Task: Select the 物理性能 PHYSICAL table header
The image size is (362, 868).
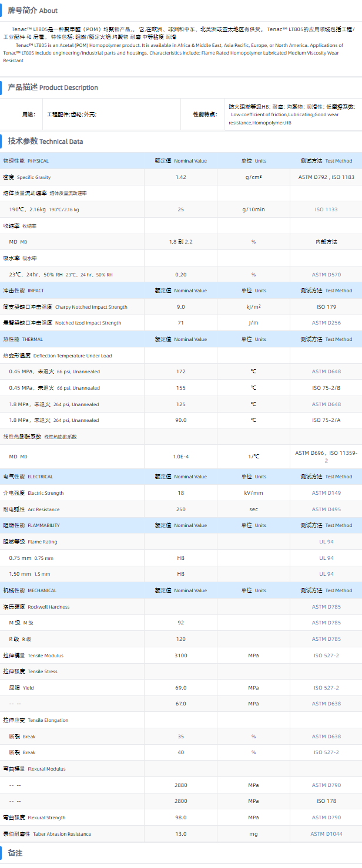Action: pyautogui.click(x=26, y=161)
